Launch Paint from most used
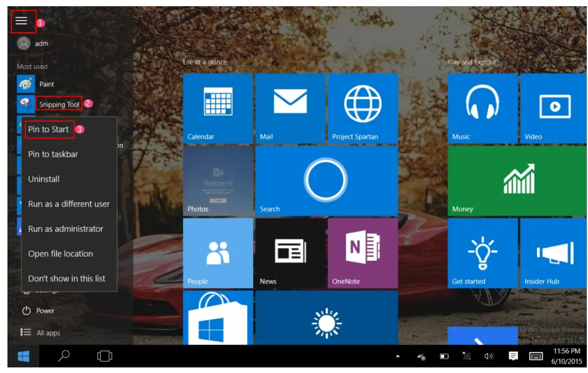Viewport: 588px width, 373px height. click(36, 84)
